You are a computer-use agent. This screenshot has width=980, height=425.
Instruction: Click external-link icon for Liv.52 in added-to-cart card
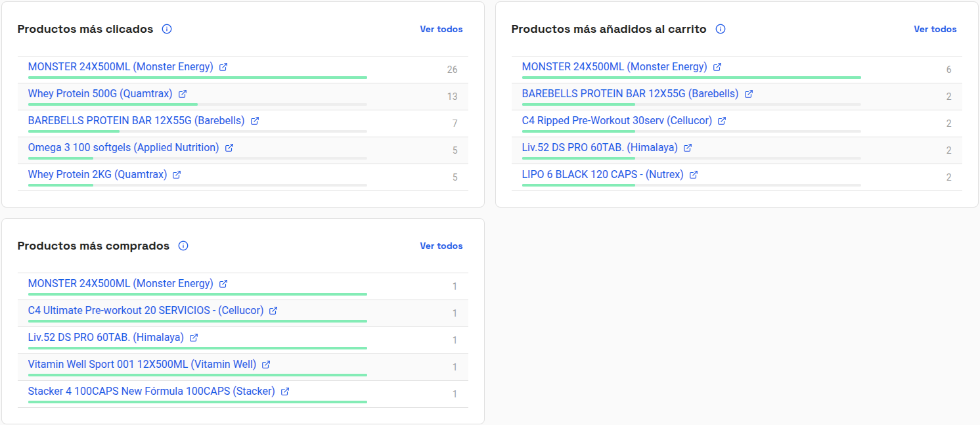click(x=688, y=148)
